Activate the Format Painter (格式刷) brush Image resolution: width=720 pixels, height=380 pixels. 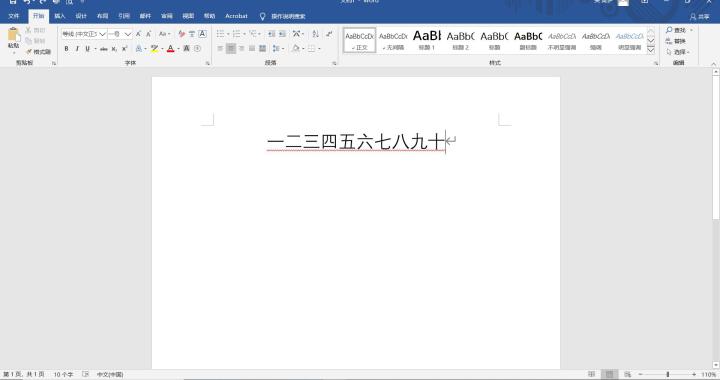pos(39,51)
